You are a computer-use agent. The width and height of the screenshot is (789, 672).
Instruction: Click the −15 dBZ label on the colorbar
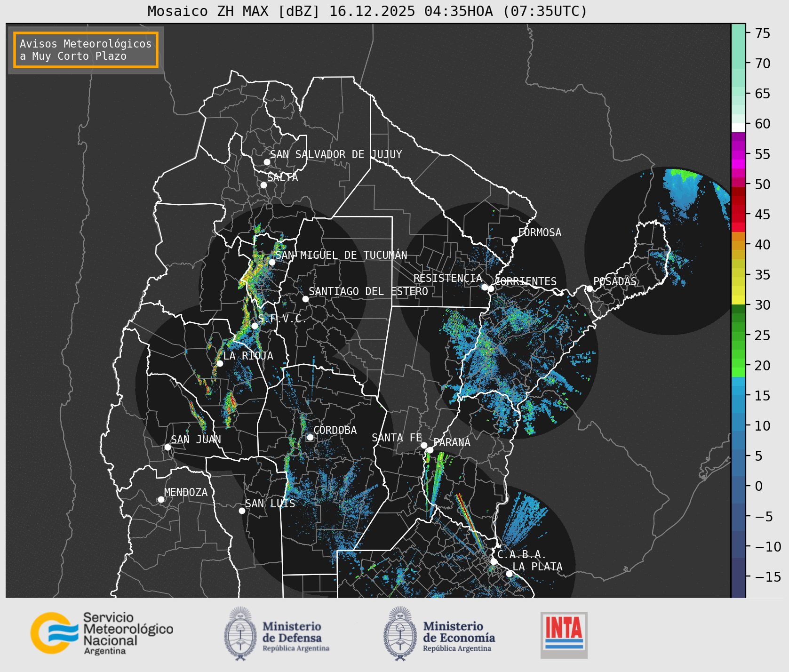pyautogui.click(x=767, y=576)
